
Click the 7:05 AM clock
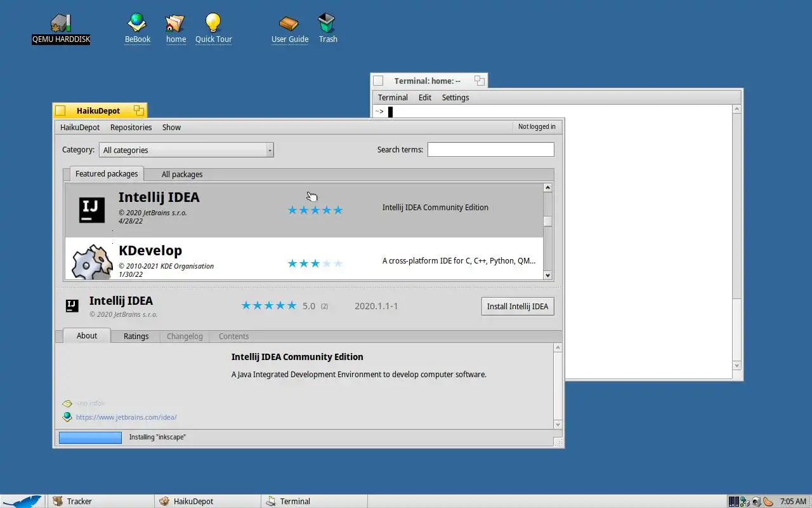[793, 501]
